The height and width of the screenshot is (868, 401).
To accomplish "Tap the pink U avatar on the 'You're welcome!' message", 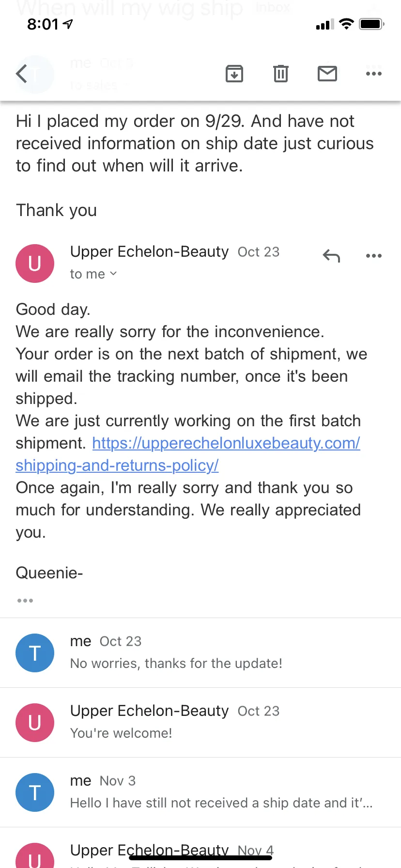I will pyautogui.click(x=35, y=723).
